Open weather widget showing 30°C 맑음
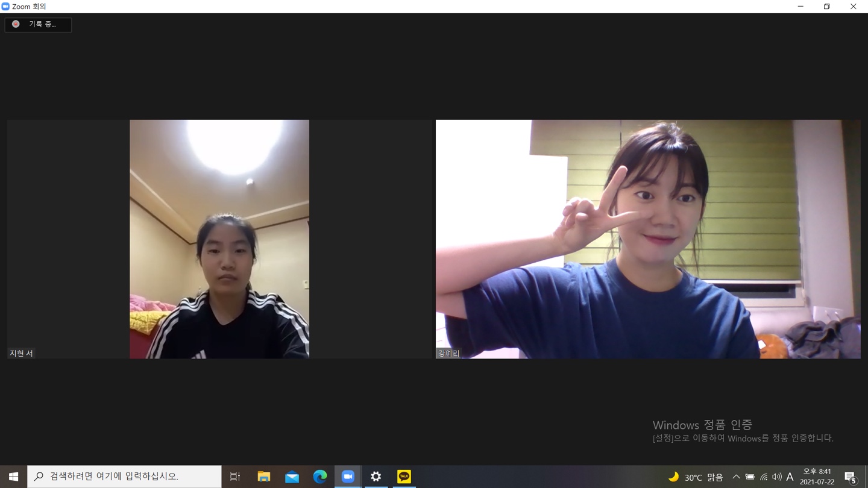This screenshot has height=488, width=868. point(695,477)
